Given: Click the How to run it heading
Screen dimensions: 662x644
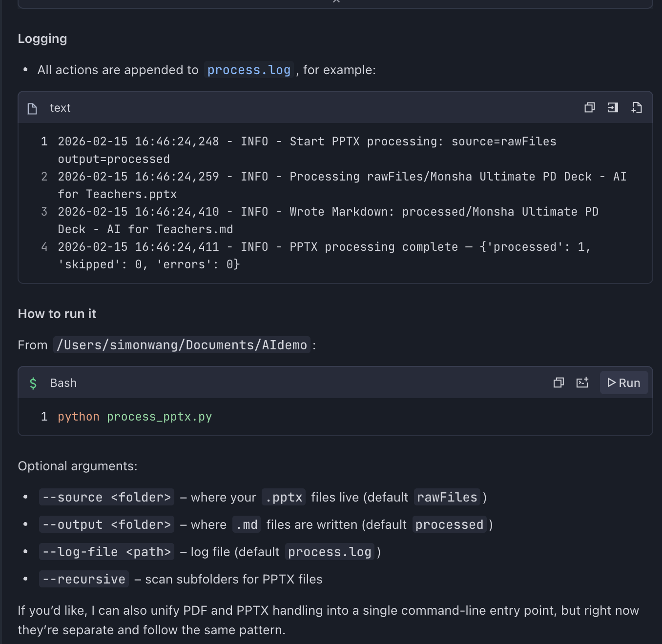Looking at the screenshot, I should (x=57, y=314).
